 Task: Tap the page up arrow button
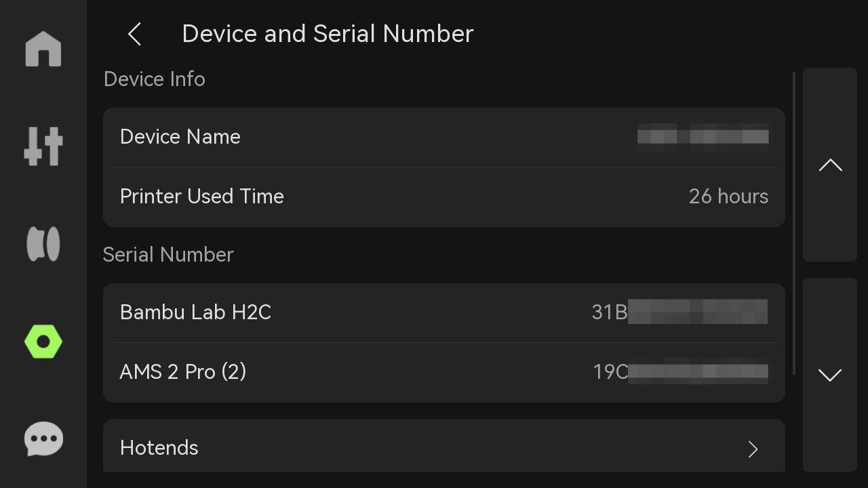(x=830, y=165)
